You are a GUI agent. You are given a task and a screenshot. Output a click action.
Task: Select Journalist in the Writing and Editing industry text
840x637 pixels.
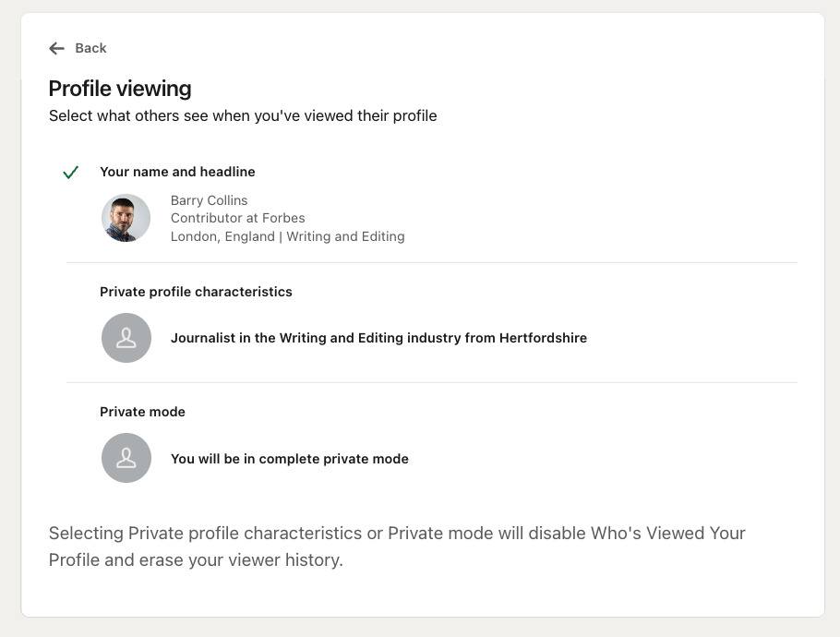tap(378, 338)
